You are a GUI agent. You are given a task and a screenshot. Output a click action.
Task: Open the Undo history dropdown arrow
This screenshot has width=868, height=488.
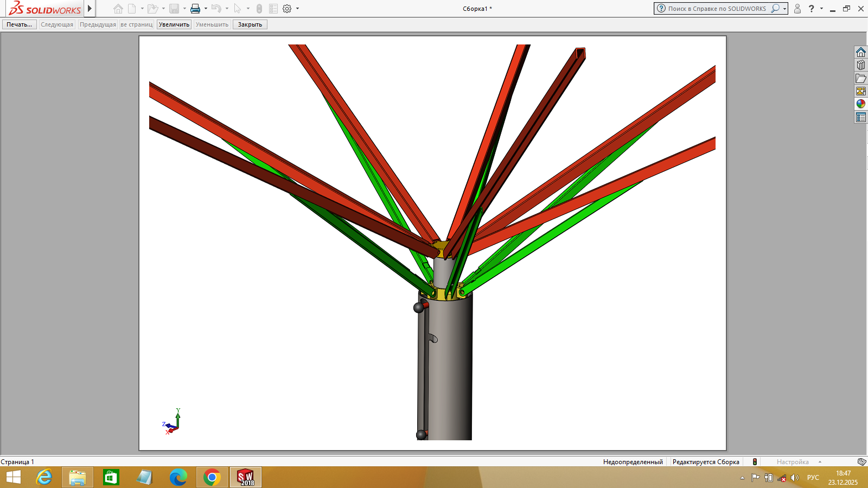pyautogui.click(x=227, y=9)
